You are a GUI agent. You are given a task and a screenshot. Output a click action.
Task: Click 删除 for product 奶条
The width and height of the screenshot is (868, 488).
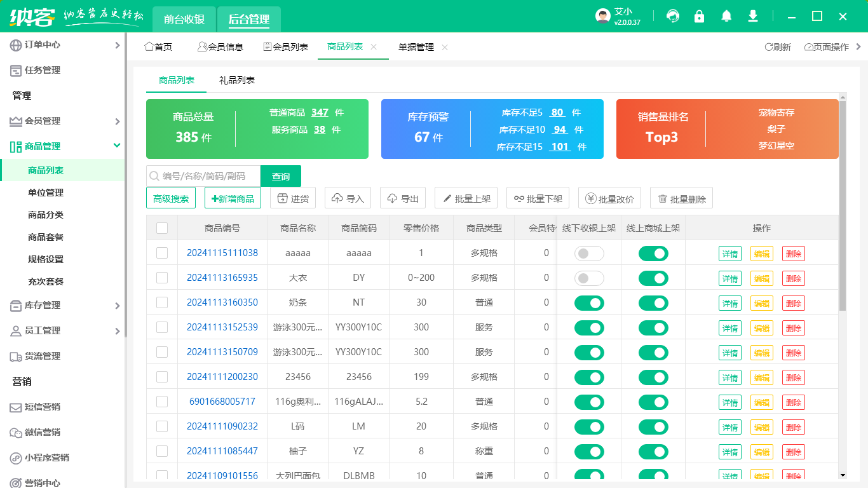point(794,303)
